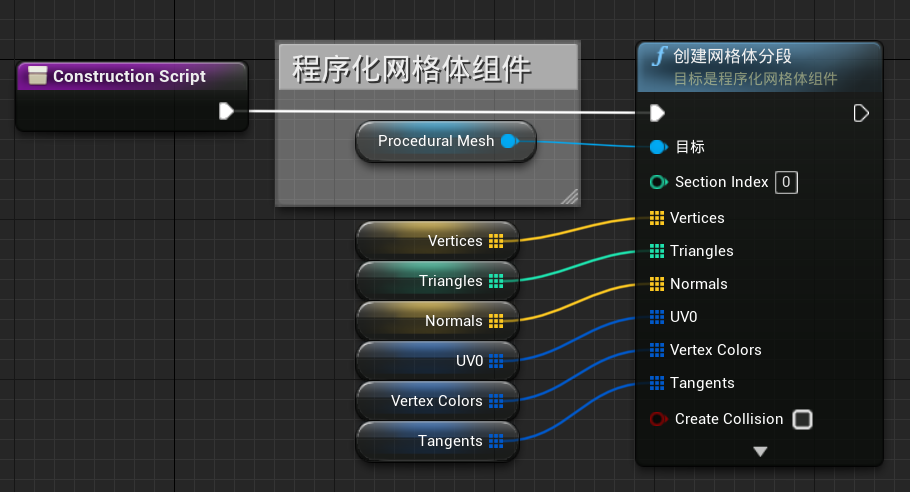This screenshot has width=910, height=492.
Task: Click the function node's execution input pin
Action: pos(657,113)
